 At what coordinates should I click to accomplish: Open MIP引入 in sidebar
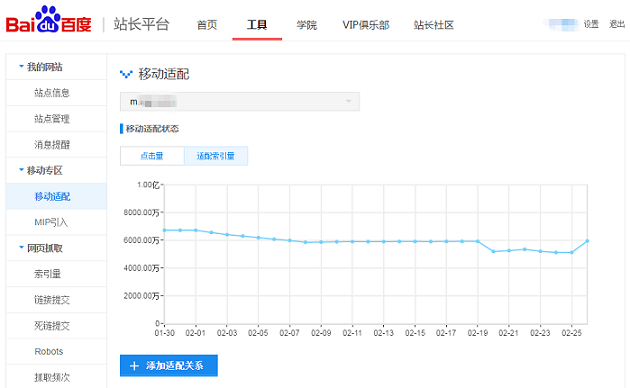click(x=51, y=222)
